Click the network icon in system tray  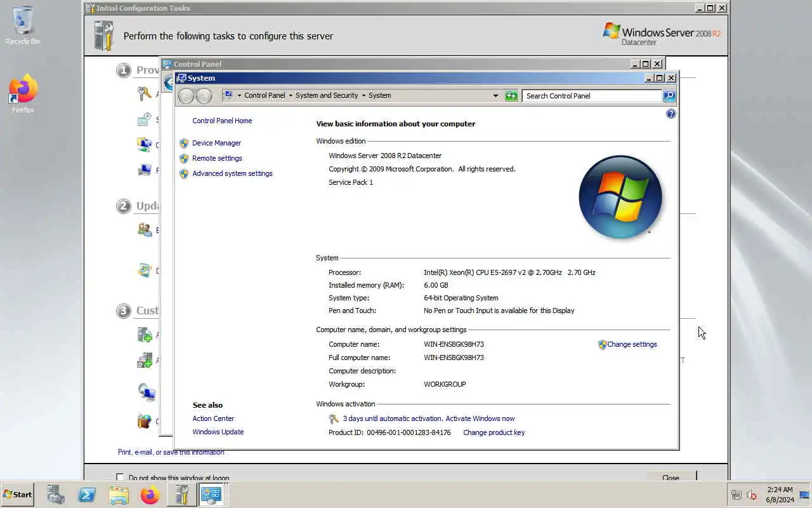(737, 495)
